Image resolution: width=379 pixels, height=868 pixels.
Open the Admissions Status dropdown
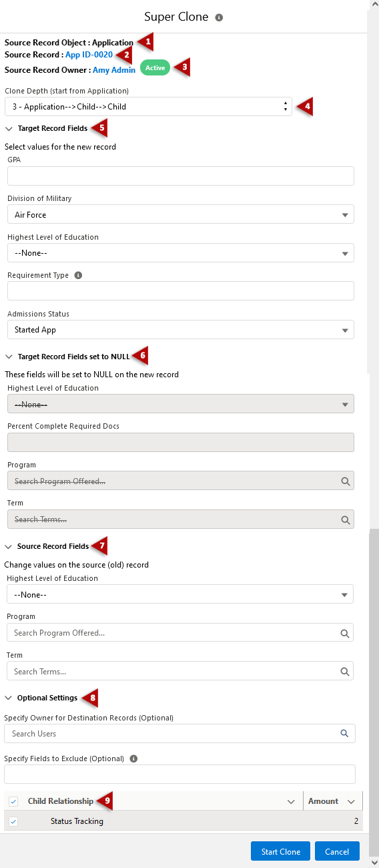pos(181,329)
